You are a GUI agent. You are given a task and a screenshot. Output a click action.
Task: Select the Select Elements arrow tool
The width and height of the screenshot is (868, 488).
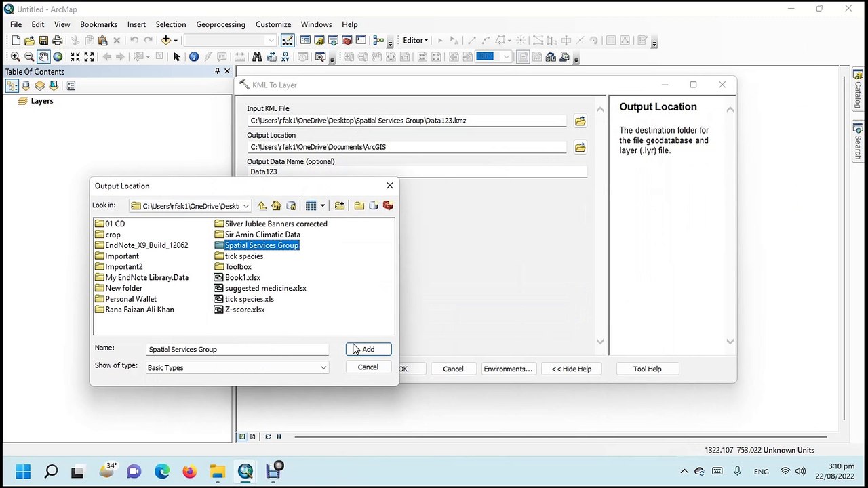177,57
